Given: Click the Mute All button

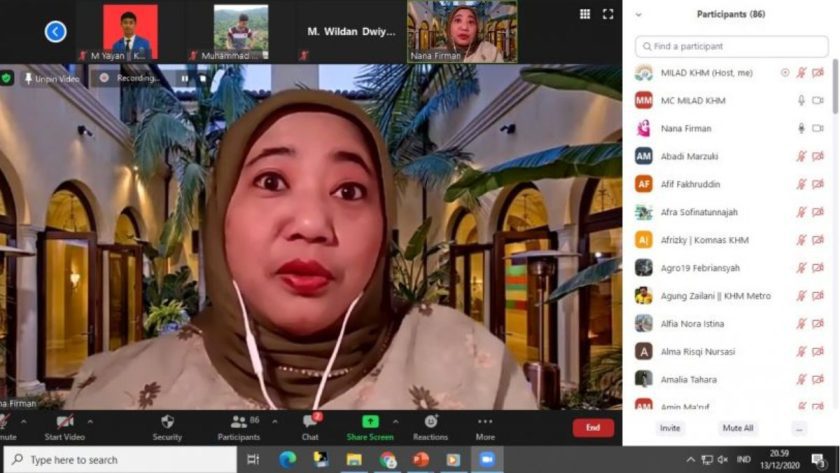Looking at the screenshot, I should (x=738, y=428).
